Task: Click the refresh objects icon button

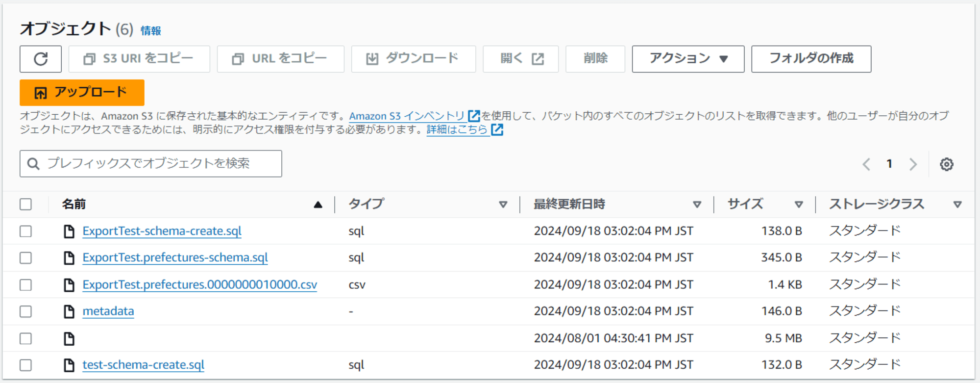Action: (41, 59)
